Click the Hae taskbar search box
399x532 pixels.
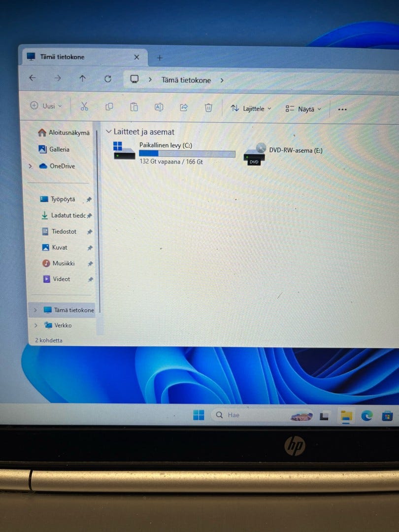(x=262, y=415)
